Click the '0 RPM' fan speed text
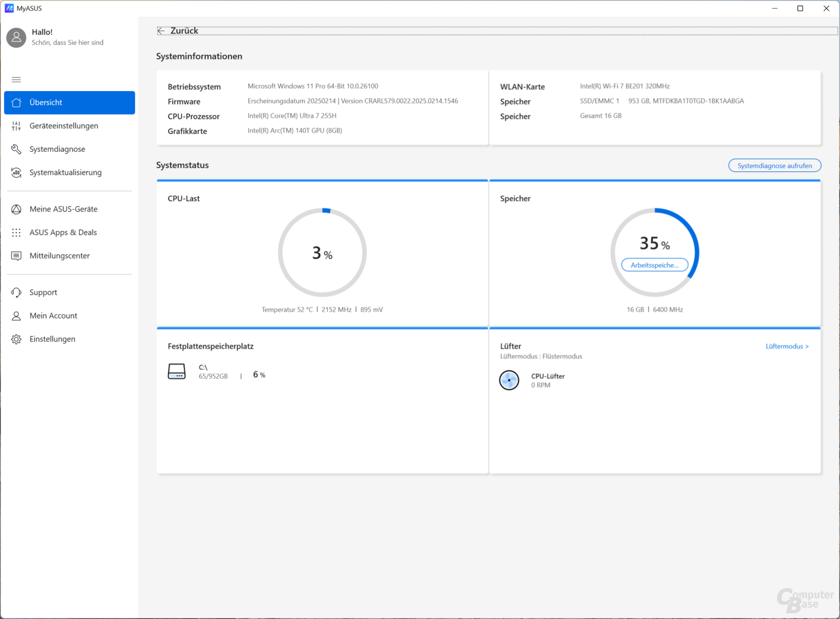The width and height of the screenshot is (840, 619). [540, 385]
